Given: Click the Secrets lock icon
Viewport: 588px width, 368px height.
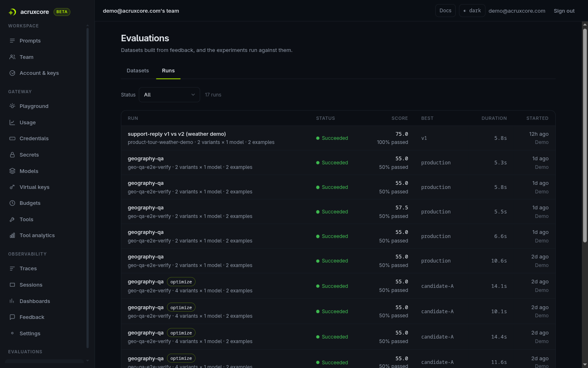Looking at the screenshot, I should click(12, 155).
